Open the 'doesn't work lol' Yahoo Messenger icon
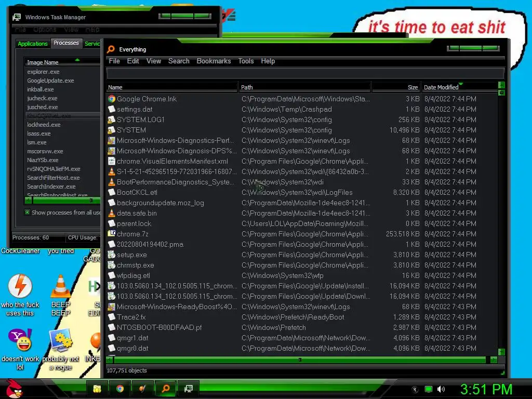 pyautogui.click(x=20, y=350)
